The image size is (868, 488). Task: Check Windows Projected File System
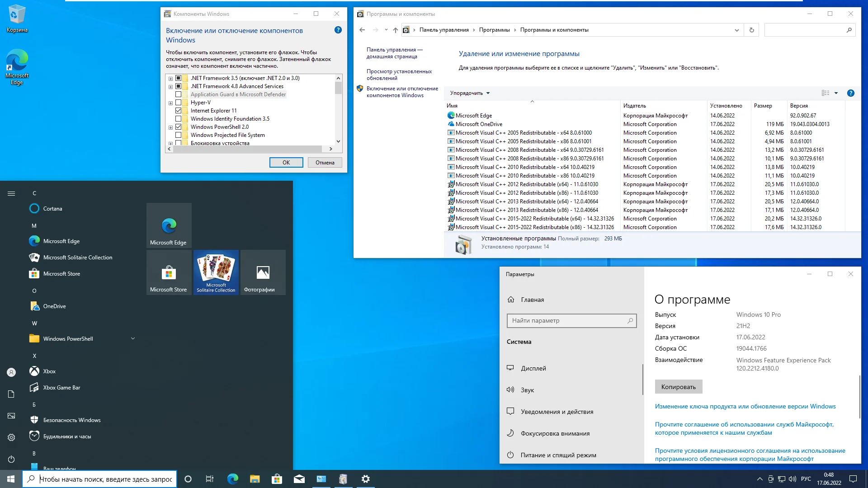tap(178, 135)
